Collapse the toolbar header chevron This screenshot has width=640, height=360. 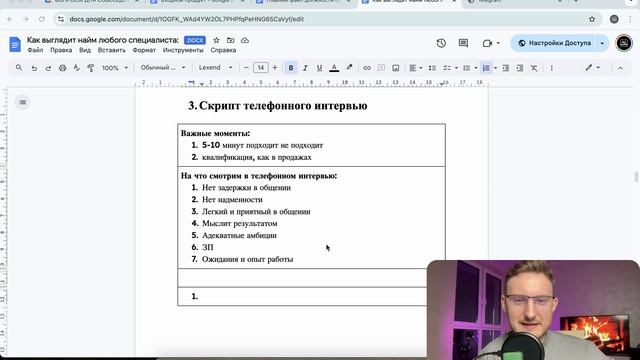coord(620,68)
